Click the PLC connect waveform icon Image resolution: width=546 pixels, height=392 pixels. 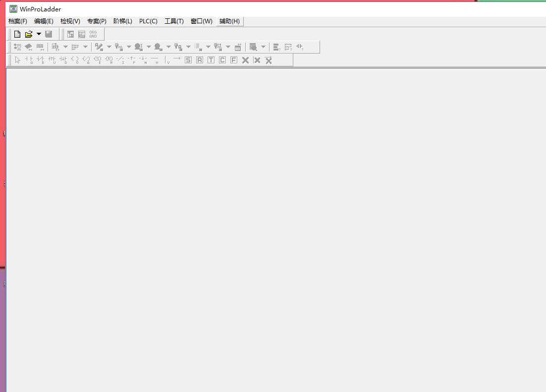[18, 47]
